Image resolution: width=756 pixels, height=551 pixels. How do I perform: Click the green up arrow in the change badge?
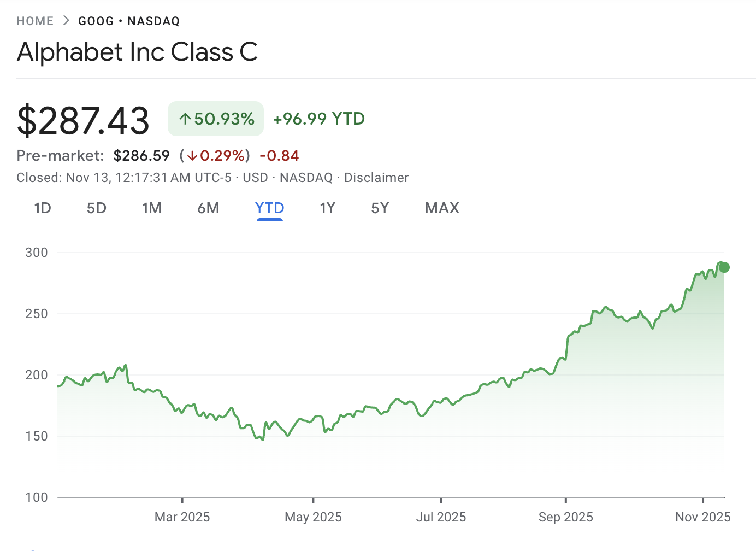pos(185,118)
